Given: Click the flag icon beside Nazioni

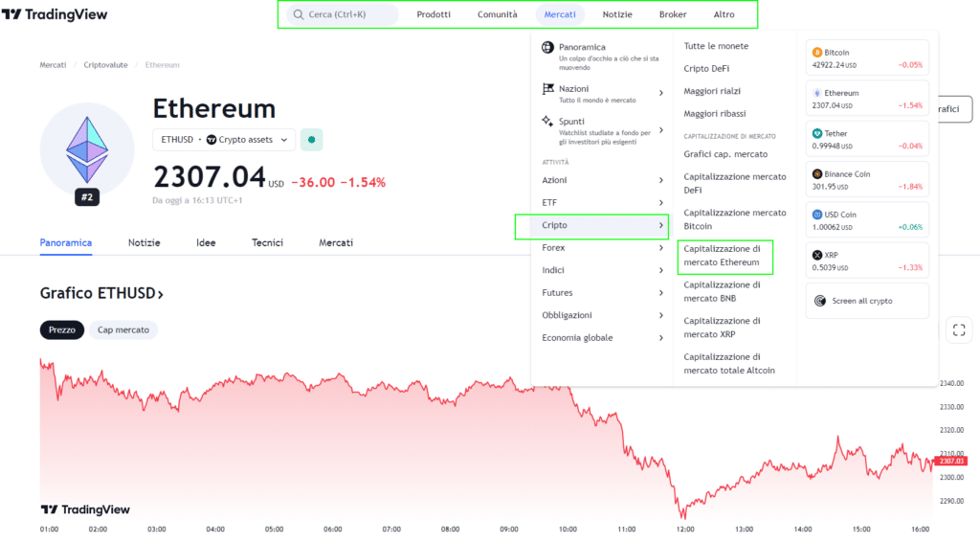Looking at the screenshot, I should click(548, 89).
